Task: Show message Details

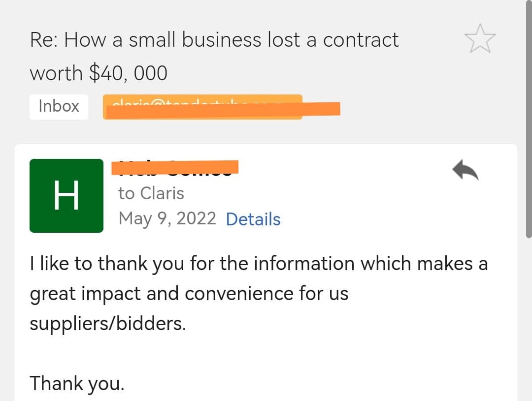Action: [253, 219]
